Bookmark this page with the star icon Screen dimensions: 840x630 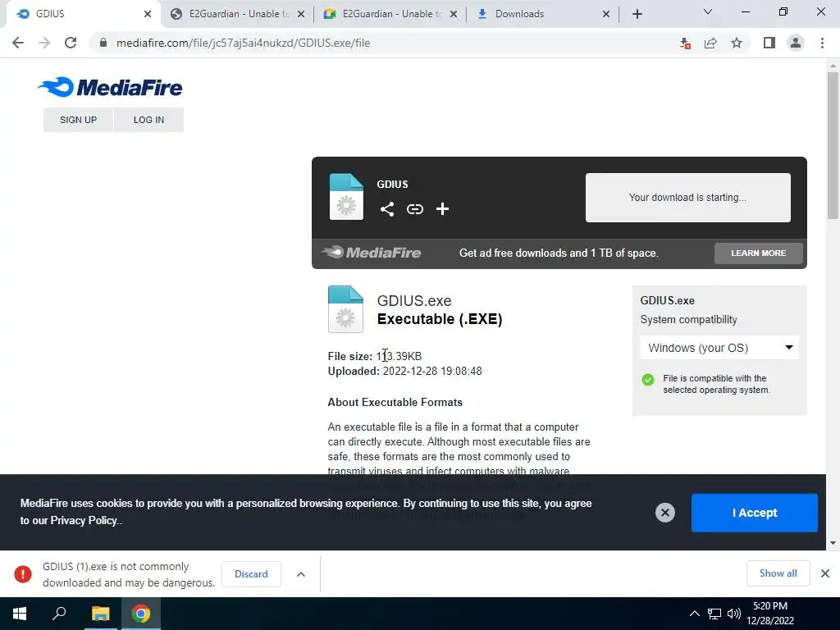[x=737, y=43]
